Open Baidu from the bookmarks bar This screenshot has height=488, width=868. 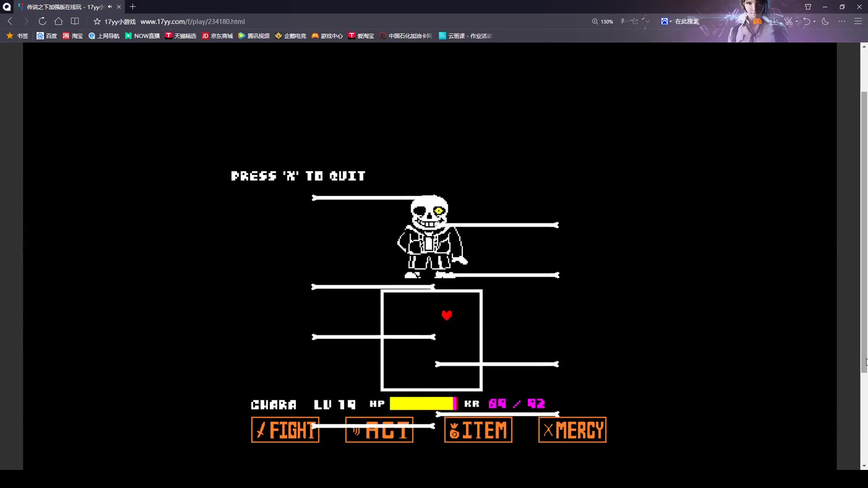[47, 36]
